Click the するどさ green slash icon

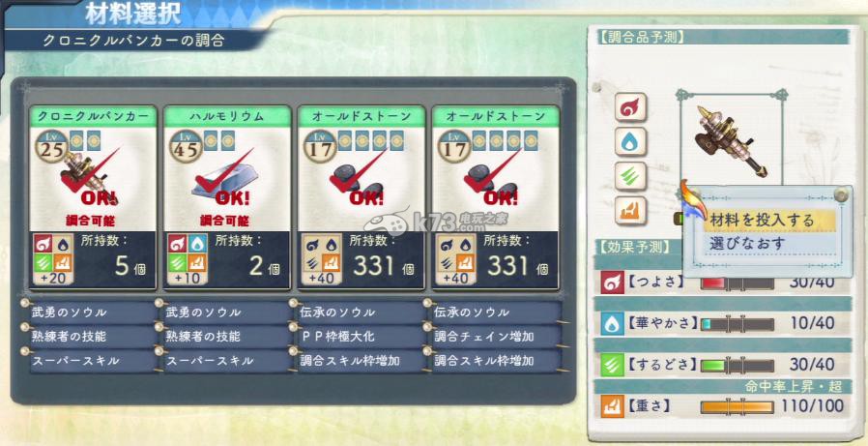(x=612, y=365)
